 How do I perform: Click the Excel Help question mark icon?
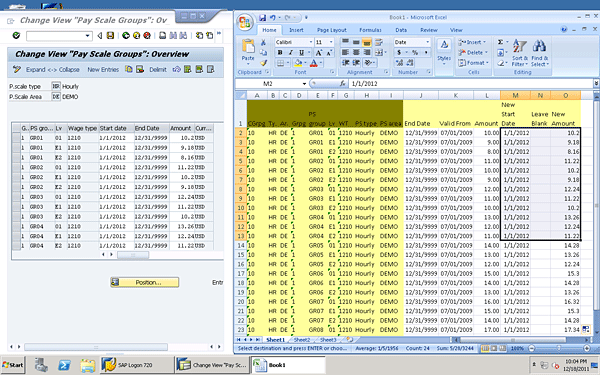click(x=564, y=29)
